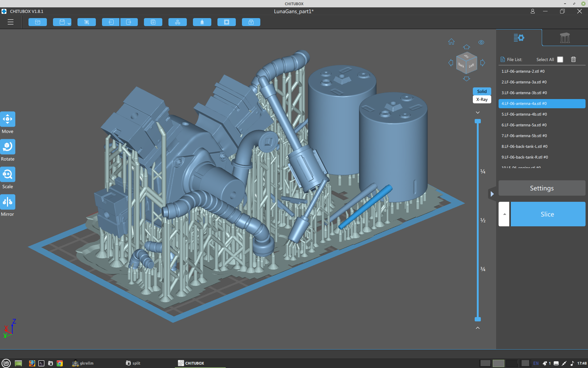
Task: Toggle the eye visibility icon near view cube
Action: 481,42
